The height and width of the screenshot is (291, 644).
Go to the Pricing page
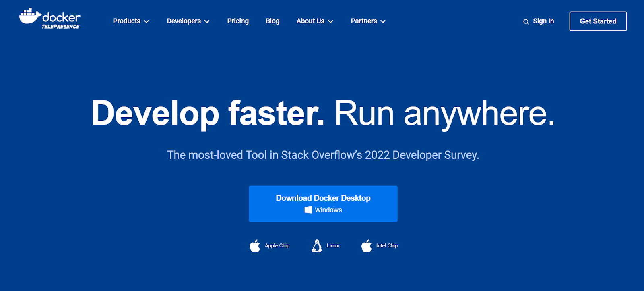[x=238, y=21]
